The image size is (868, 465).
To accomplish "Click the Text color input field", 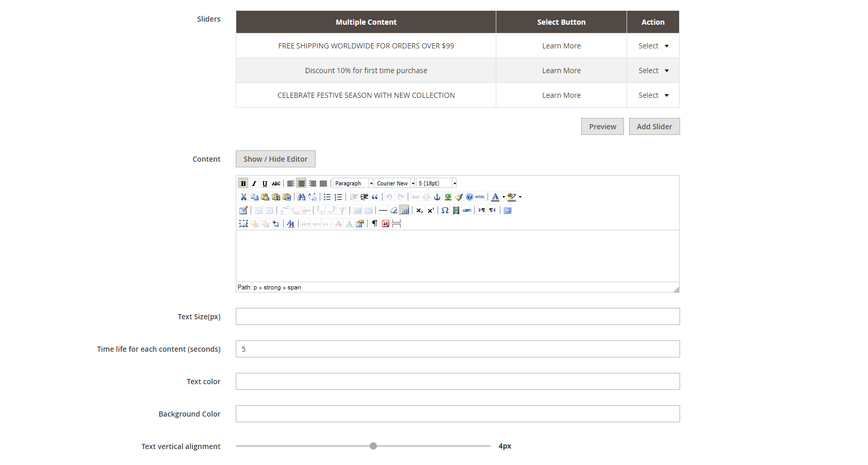I will click(457, 382).
